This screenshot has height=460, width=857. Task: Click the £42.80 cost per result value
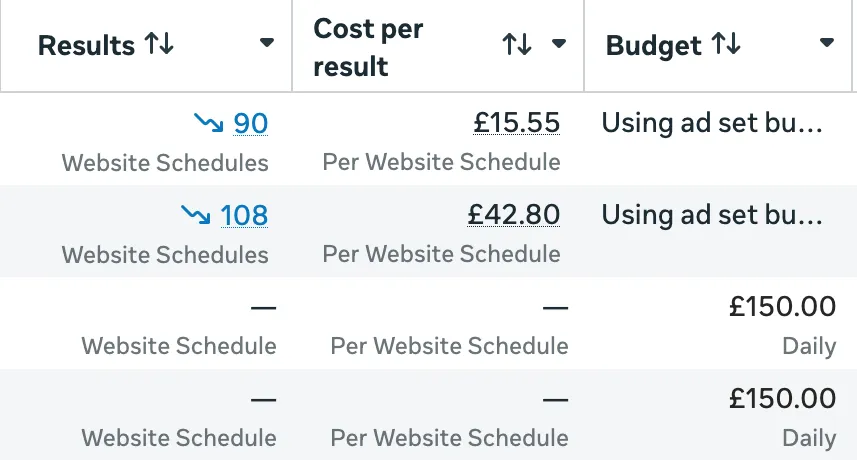pyautogui.click(x=513, y=215)
